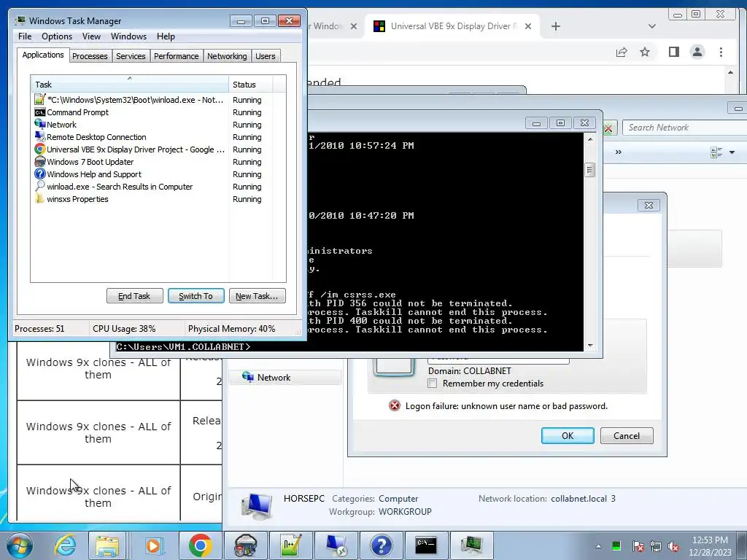747x560 pixels.
Task: Open Chrome's three-dot menu
Action: (x=721, y=52)
